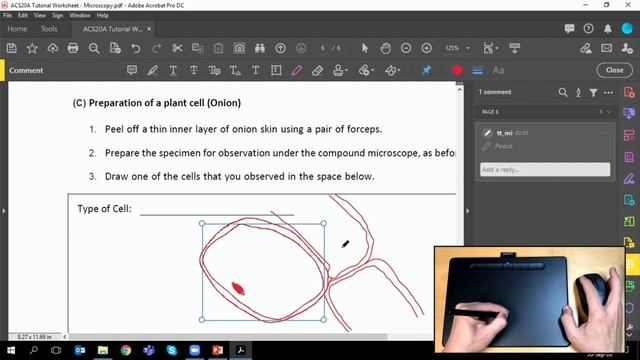640x360 pixels.
Task: Search comments with the magnifier icon
Action: (563, 93)
